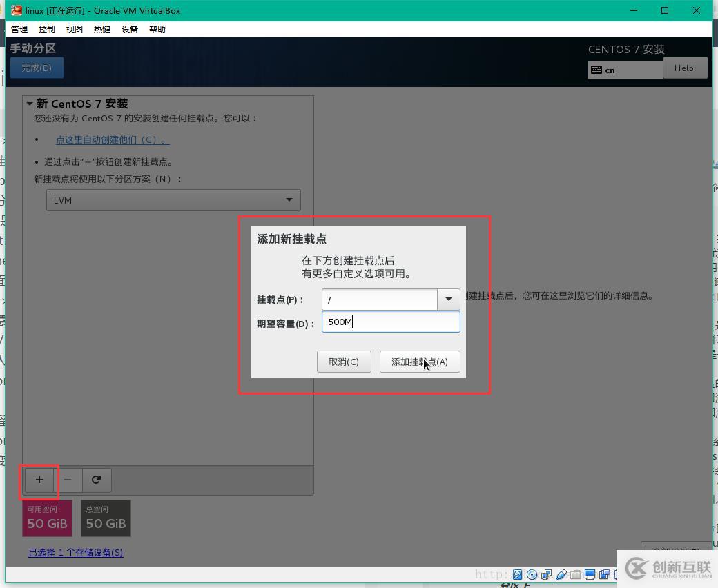Click the shared folders icon in status bar
The width and height of the screenshot is (718, 588).
coord(576,574)
